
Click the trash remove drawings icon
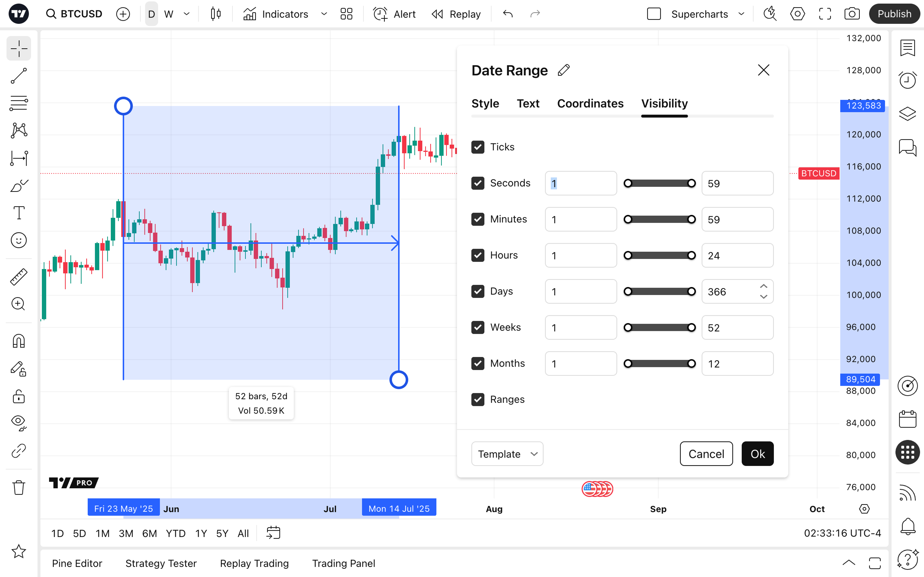[x=18, y=487]
